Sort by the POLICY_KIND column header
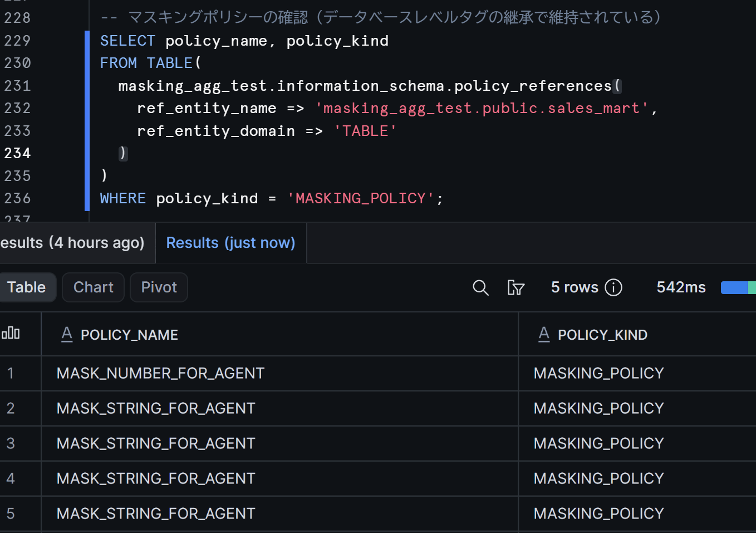Viewport: 756px width, 533px height. (x=602, y=335)
